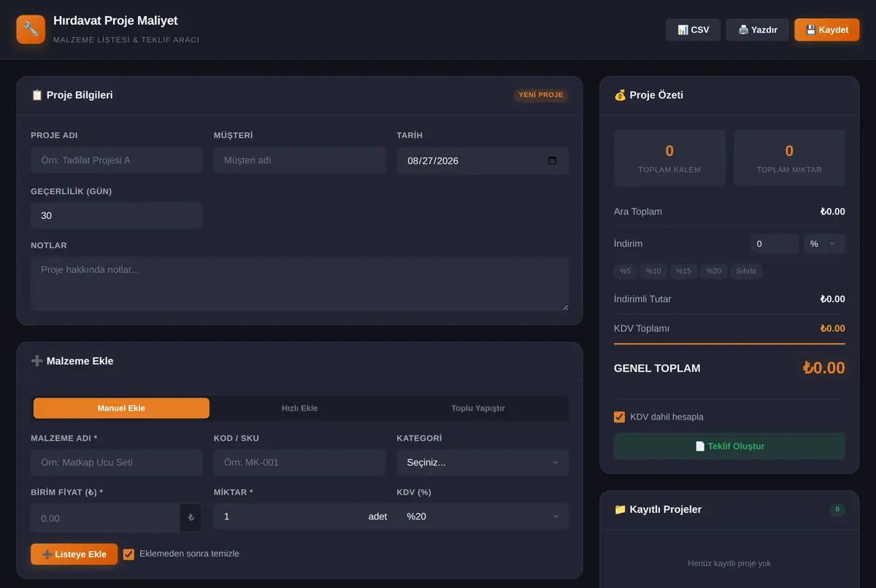Focus the Malzeme Adı input

pos(117,463)
